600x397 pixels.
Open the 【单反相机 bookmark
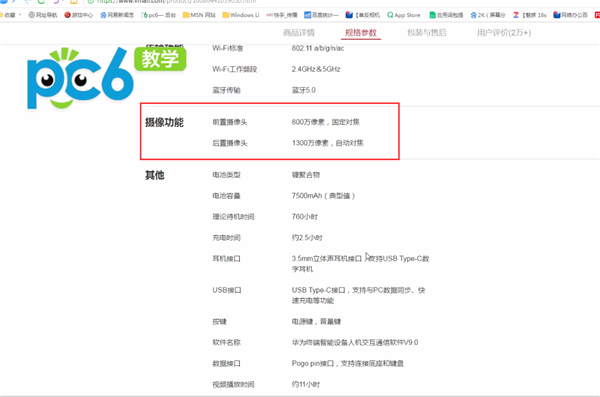[x=363, y=15]
